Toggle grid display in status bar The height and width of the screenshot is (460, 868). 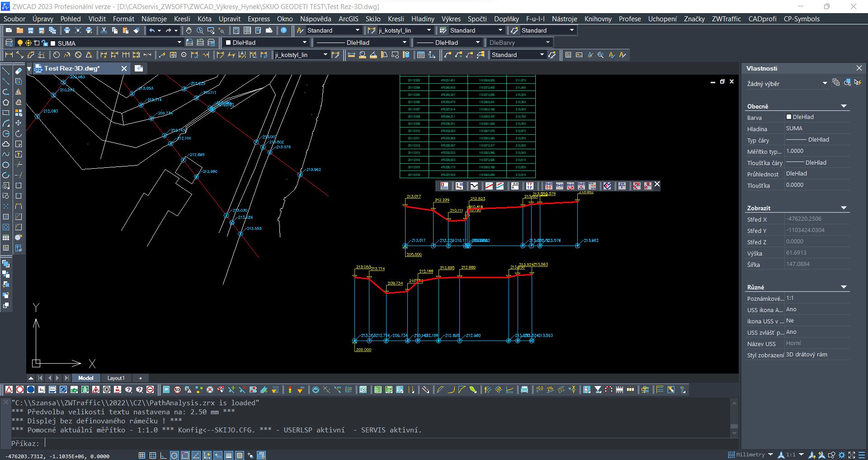(x=153, y=455)
